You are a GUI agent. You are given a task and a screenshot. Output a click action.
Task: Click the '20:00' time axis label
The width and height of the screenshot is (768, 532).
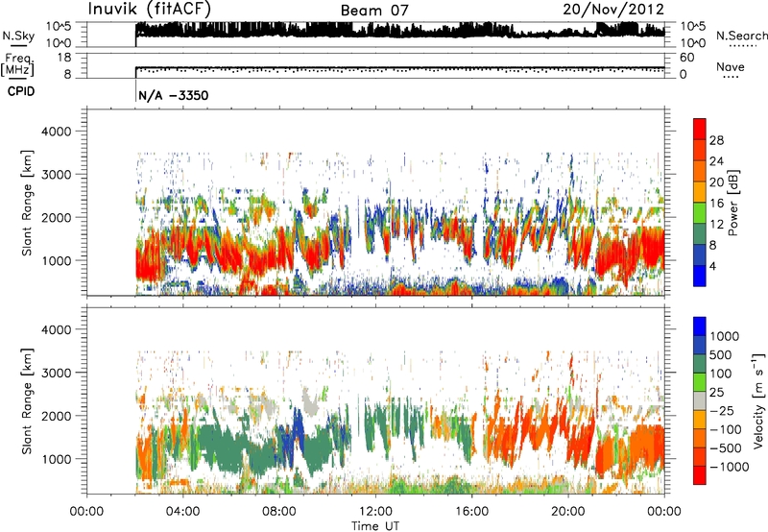(x=567, y=512)
